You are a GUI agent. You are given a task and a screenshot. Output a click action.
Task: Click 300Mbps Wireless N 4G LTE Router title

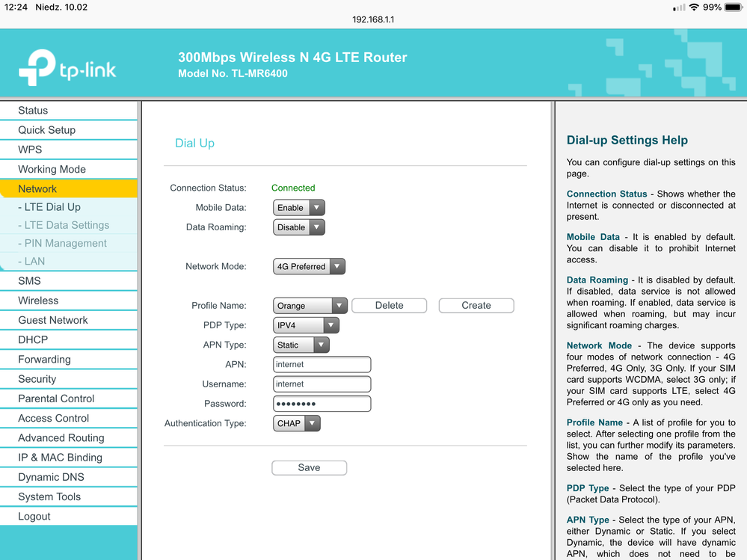tap(292, 57)
